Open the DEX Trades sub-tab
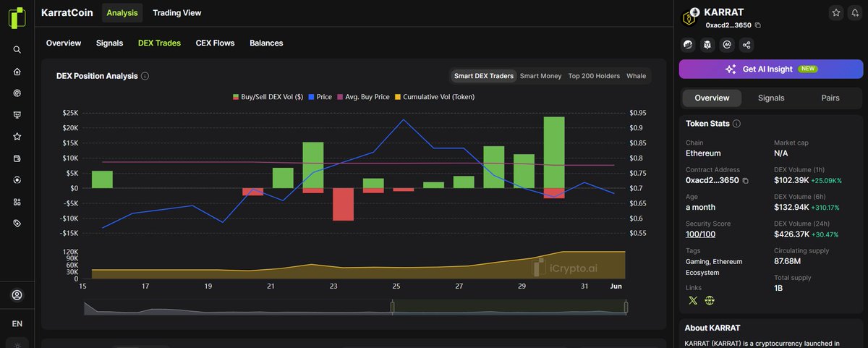This screenshot has height=348, width=868. [x=159, y=43]
